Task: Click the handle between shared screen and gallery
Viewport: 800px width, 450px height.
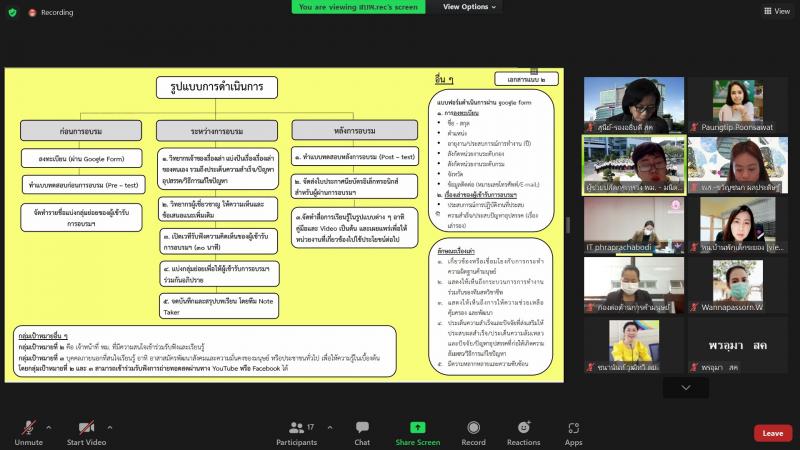Action: pos(568,225)
